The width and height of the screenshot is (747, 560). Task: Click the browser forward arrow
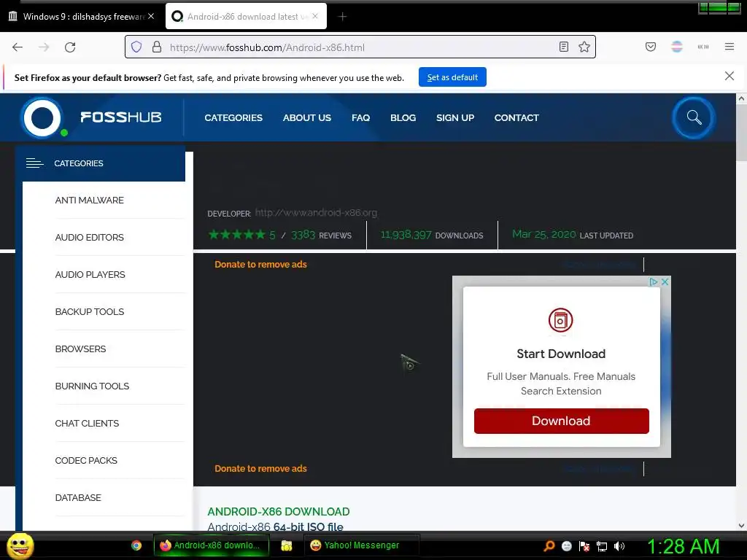coord(44,47)
